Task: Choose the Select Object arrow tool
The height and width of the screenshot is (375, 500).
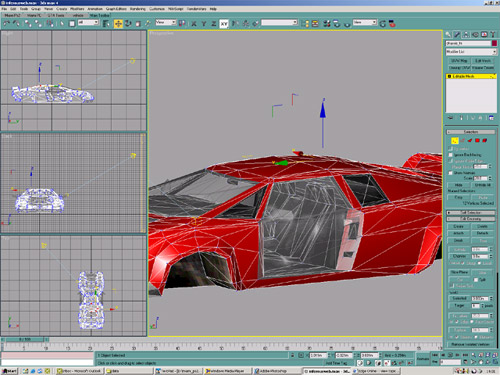Action: (62, 23)
